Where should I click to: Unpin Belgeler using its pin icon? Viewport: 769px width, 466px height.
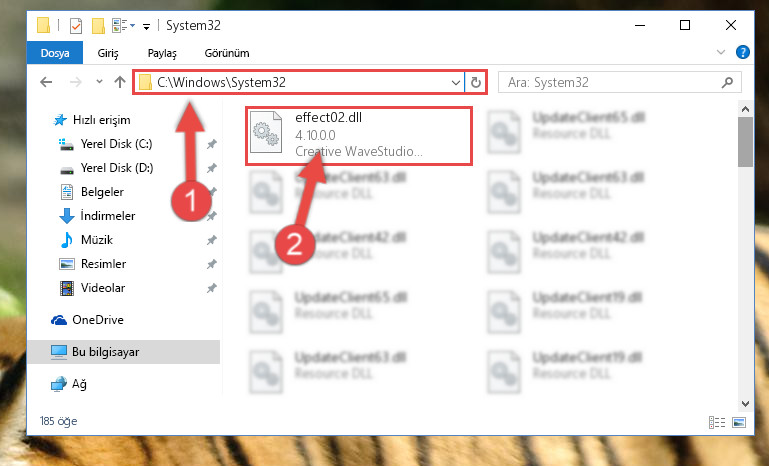click(211, 192)
